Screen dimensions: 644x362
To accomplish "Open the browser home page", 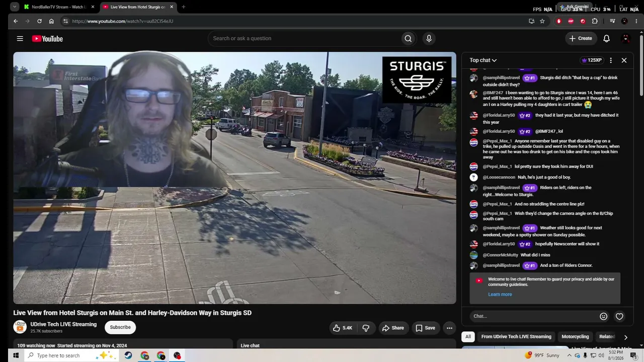I will pyautogui.click(x=51, y=21).
